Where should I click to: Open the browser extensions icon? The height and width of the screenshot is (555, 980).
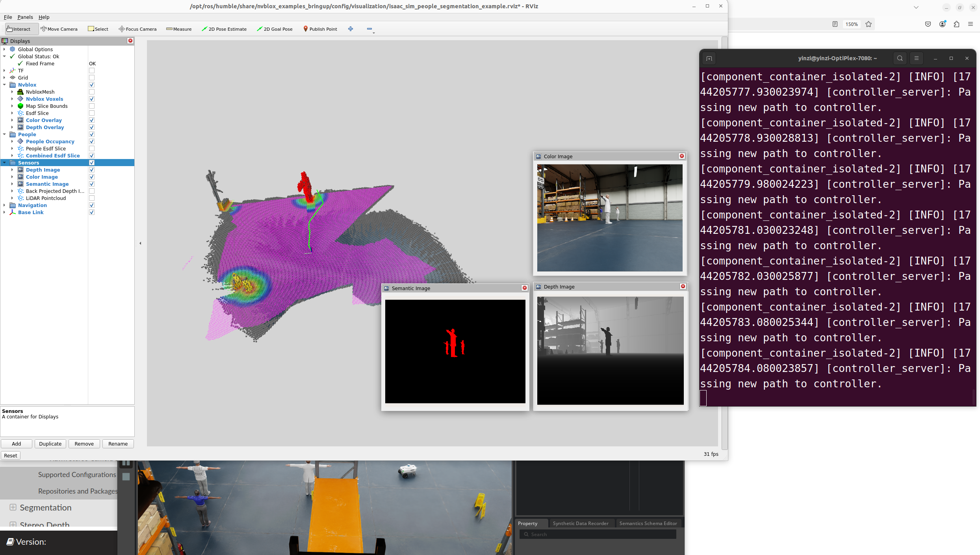pyautogui.click(x=956, y=24)
